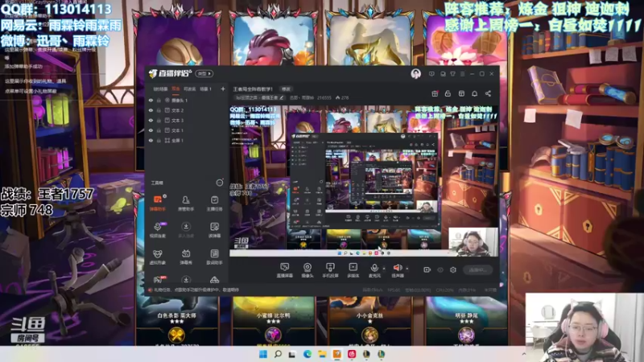
Task: Open the 弹幕秀 tool
Action: coord(186,257)
